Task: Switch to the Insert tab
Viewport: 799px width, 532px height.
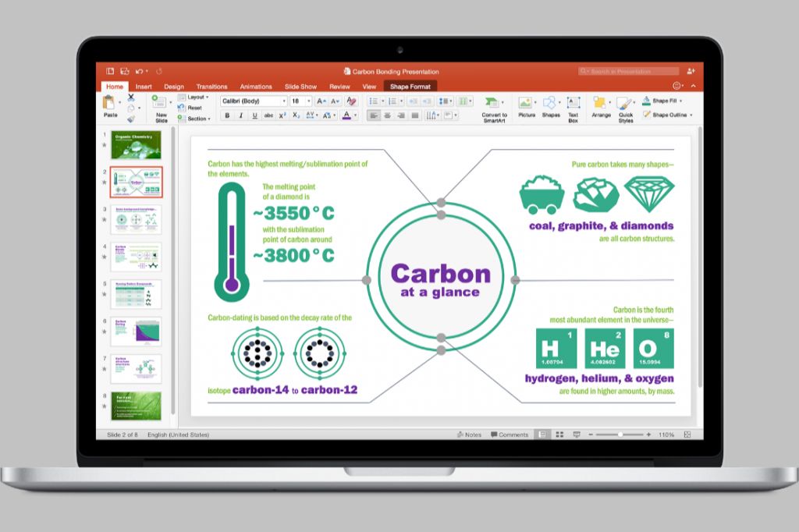Action: pyautogui.click(x=144, y=87)
